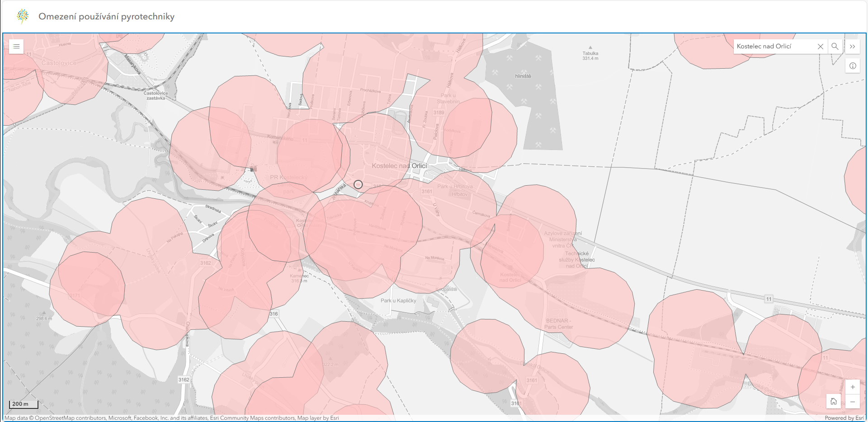This screenshot has width=868, height=422.
Task: Click the app logo in header
Action: (x=23, y=16)
